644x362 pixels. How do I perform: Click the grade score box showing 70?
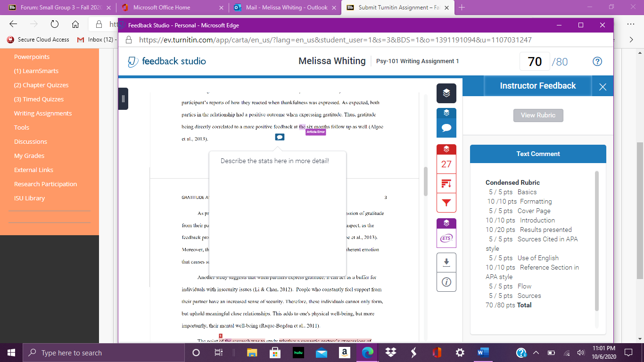click(535, 61)
